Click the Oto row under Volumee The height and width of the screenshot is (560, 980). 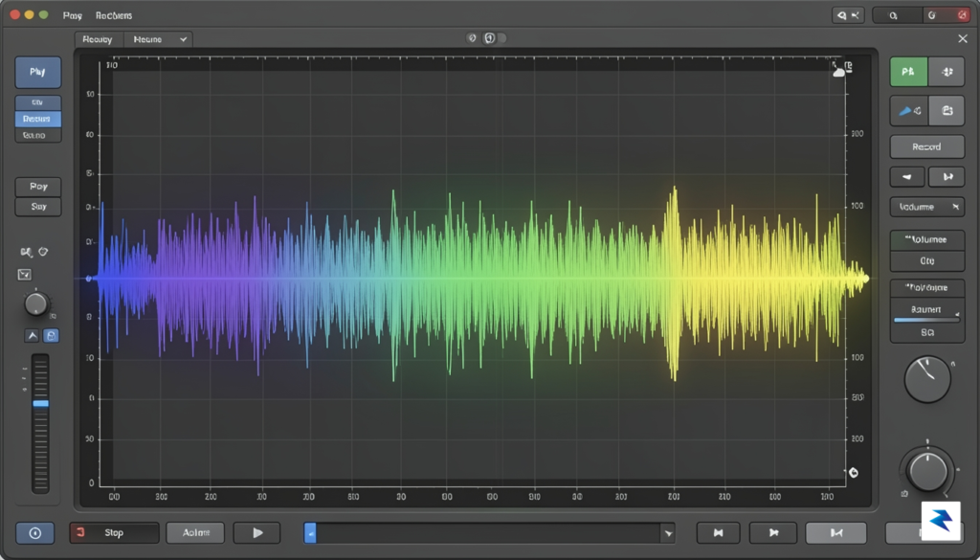[926, 260]
